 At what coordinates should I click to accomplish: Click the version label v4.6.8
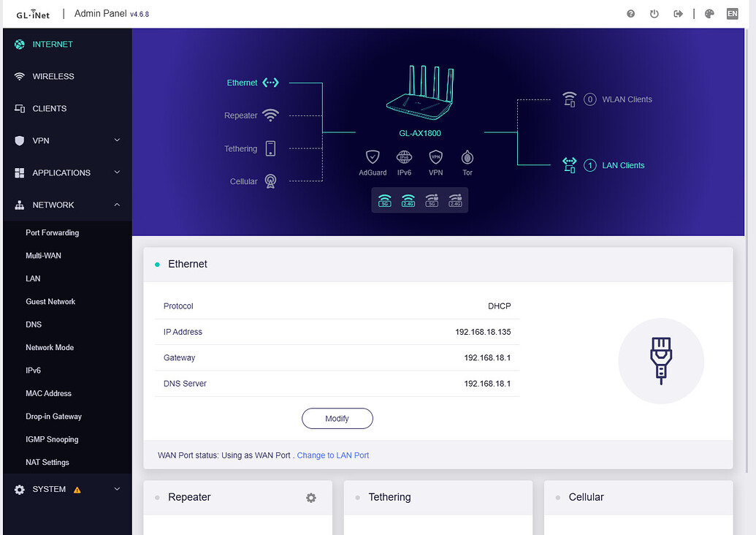(140, 15)
